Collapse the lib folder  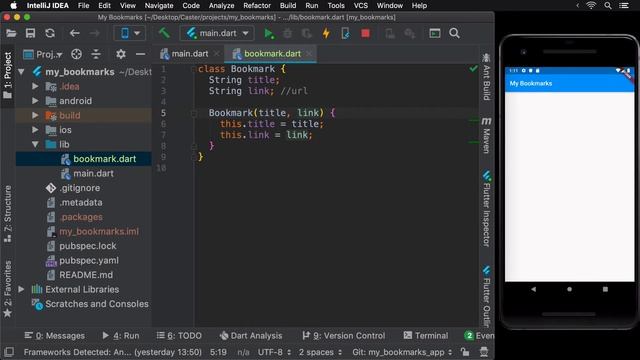pyautogui.click(x=36, y=144)
